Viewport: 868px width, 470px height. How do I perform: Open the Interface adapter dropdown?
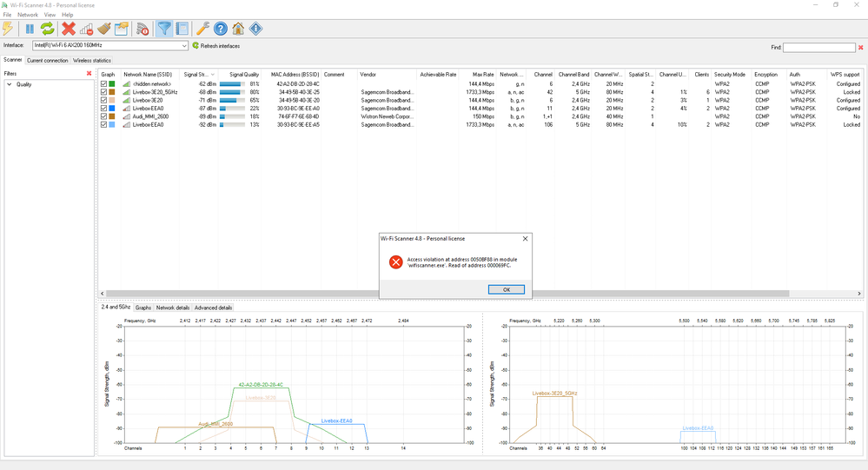pos(184,45)
